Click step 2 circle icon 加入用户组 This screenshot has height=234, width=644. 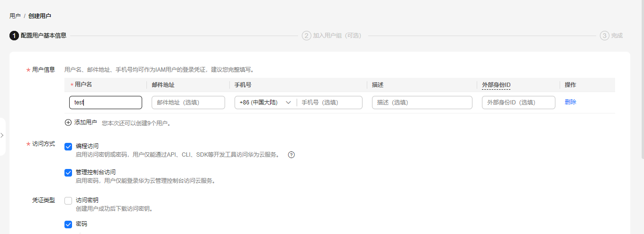306,36
